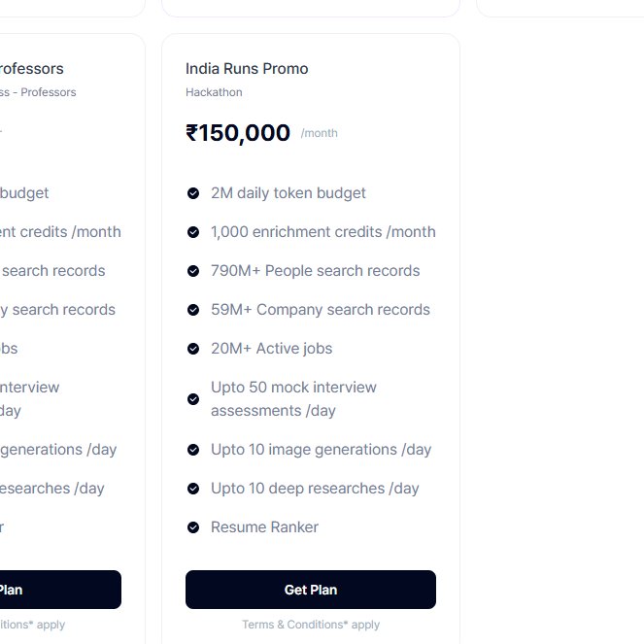Click checkmark icon next to 59M+ Company search records
Viewport: 644px width, 644px height.
pos(193,310)
